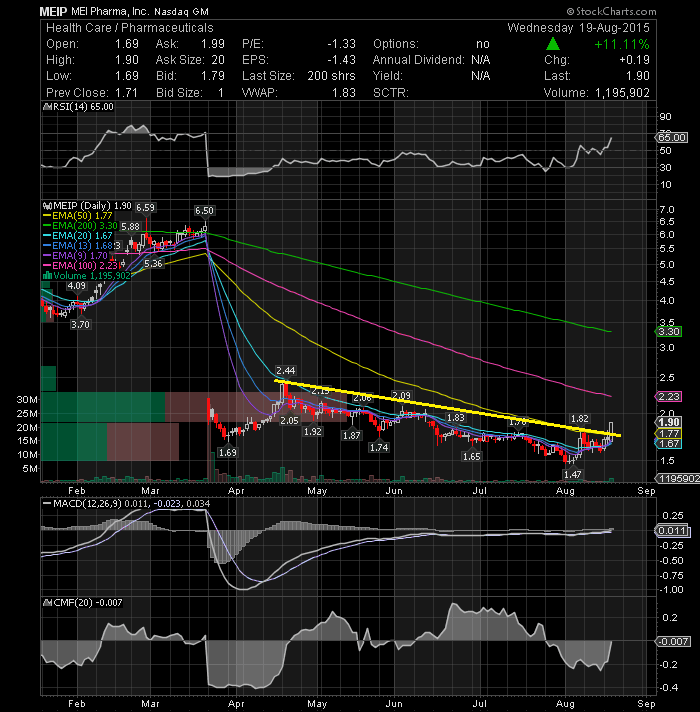Click the 1.82 August high label
The image size is (700, 712).
click(580, 419)
